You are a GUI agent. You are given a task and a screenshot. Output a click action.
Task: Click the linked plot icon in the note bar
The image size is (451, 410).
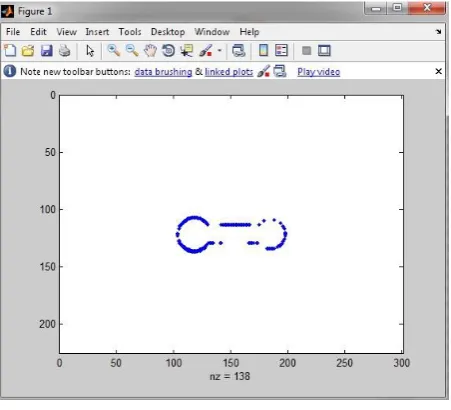pos(280,71)
